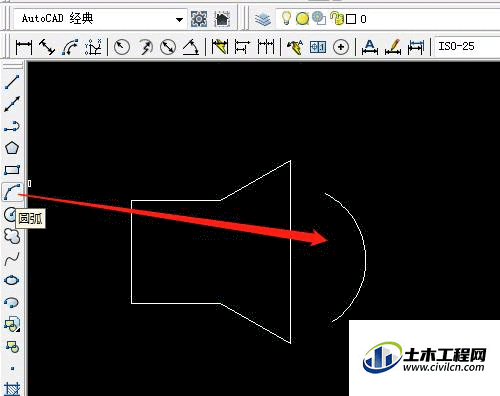500x396 pixels.
Task: Click the Make Block tool
Action: (12, 347)
